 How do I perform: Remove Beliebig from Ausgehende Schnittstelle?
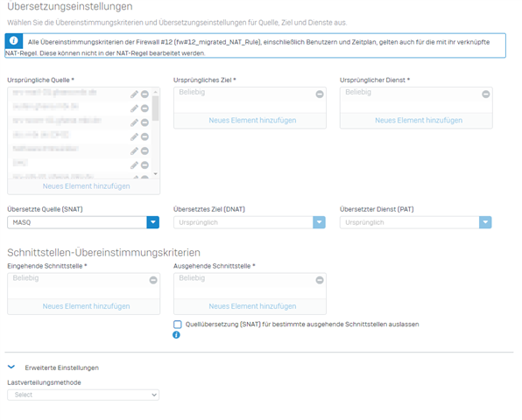pyautogui.click(x=320, y=280)
